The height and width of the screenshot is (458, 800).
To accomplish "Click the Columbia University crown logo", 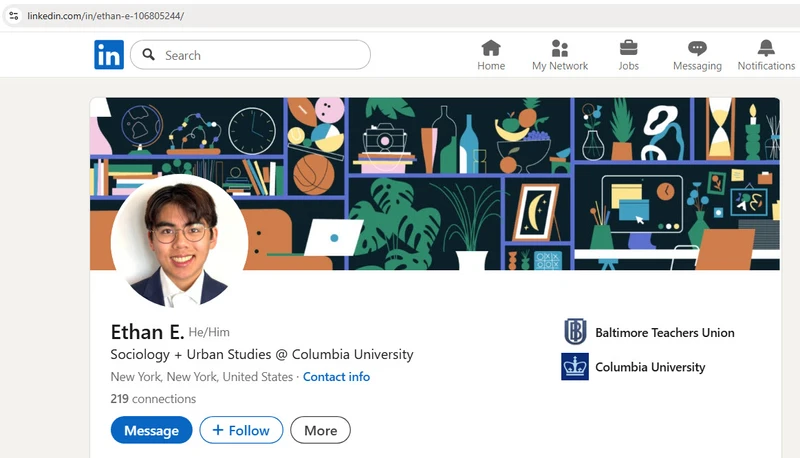I will [575, 367].
